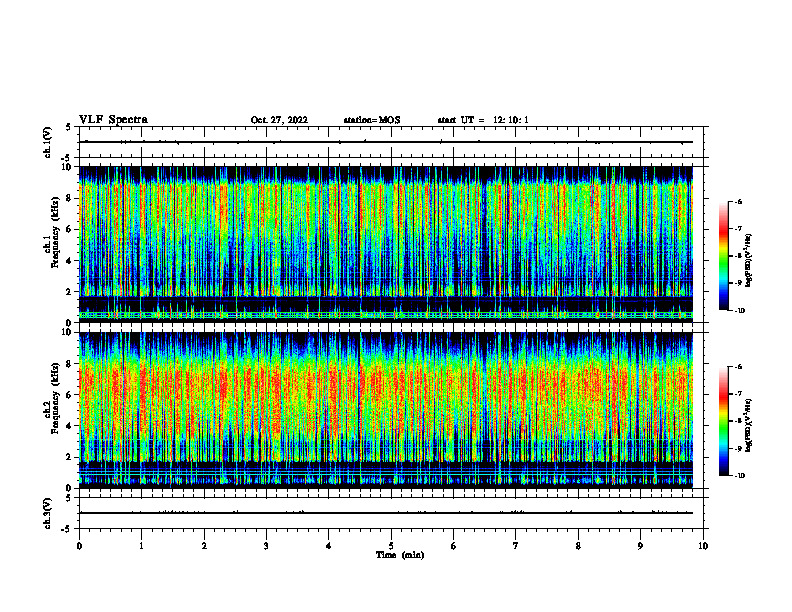Select the date text "Oct. 27, 2022"
This screenshot has width=792, height=612.
coord(279,120)
